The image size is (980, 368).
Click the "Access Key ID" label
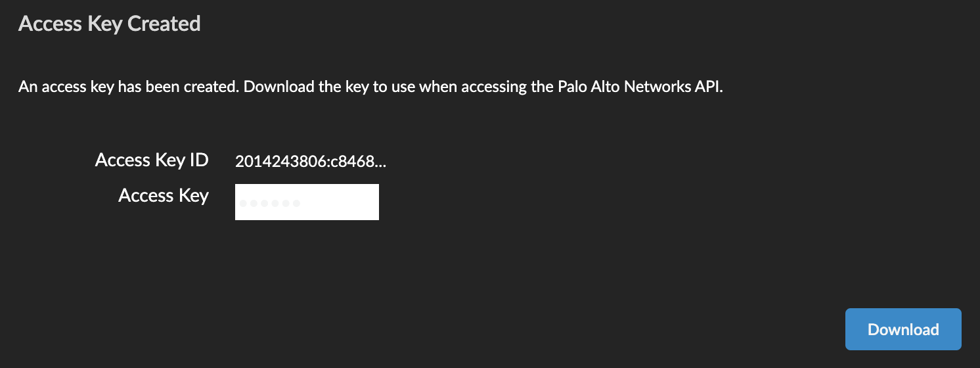pos(152,160)
